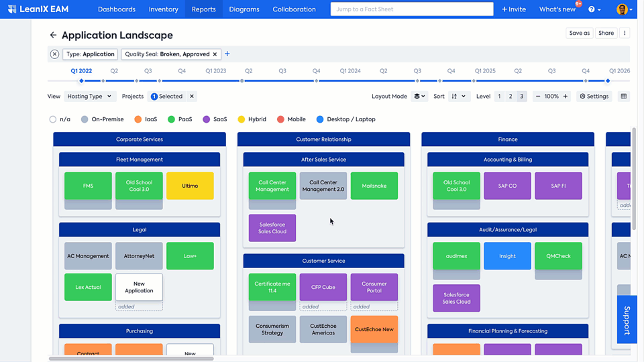Click the horizontal scrollbar at the bottom
Viewport: 644px width, 362px height.
131,359
